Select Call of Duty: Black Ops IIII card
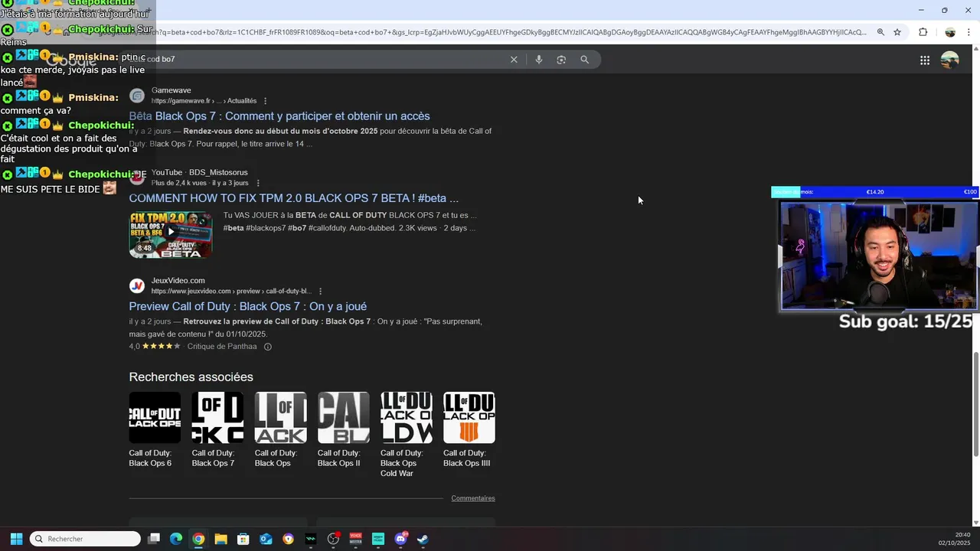 coord(469,430)
